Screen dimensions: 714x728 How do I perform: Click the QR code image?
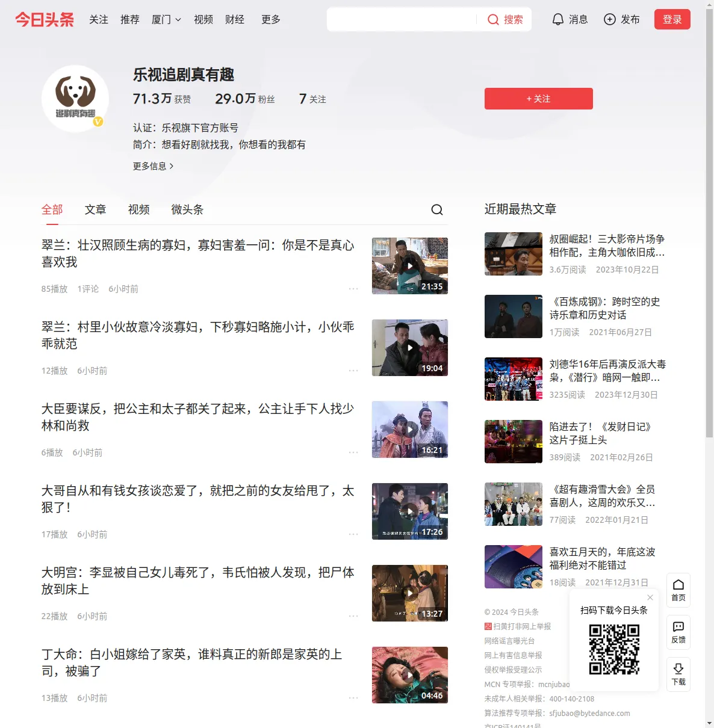pos(614,649)
